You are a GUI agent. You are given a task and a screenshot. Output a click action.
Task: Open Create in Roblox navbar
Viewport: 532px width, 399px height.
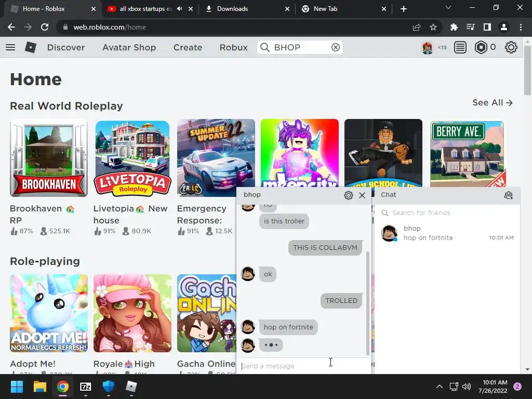[x=188, y=47]
